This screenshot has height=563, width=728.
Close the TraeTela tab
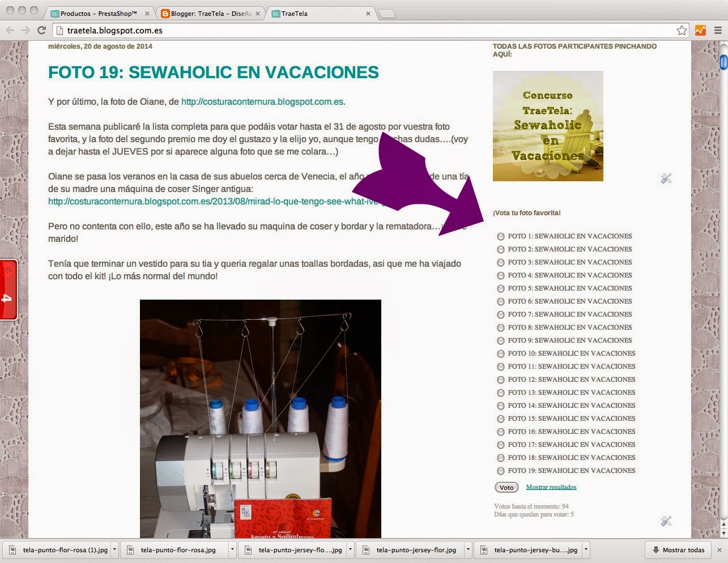pos(368,14)
